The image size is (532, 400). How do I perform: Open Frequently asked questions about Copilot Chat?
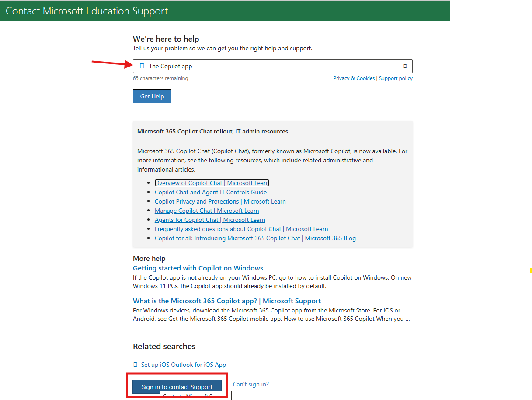click(241, 229)
